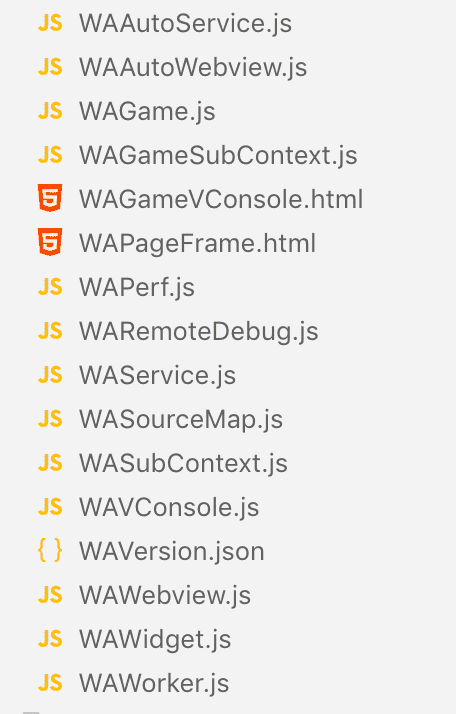The height and width of the screenshot is (714, 456).
Task: Click the JS icon beside WAAutoService.js
Action: (50, 23)
